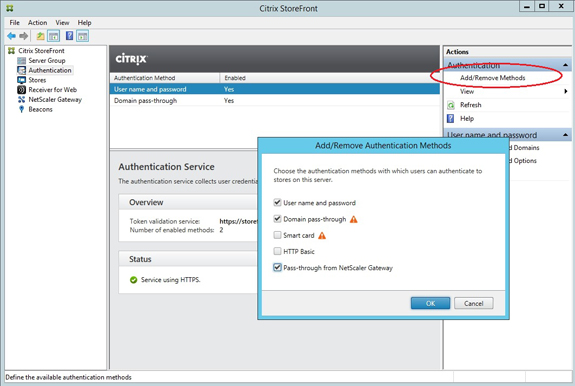Click View in the Actions pane
This screenshot has width=575, height=386.
click(467, 91)
